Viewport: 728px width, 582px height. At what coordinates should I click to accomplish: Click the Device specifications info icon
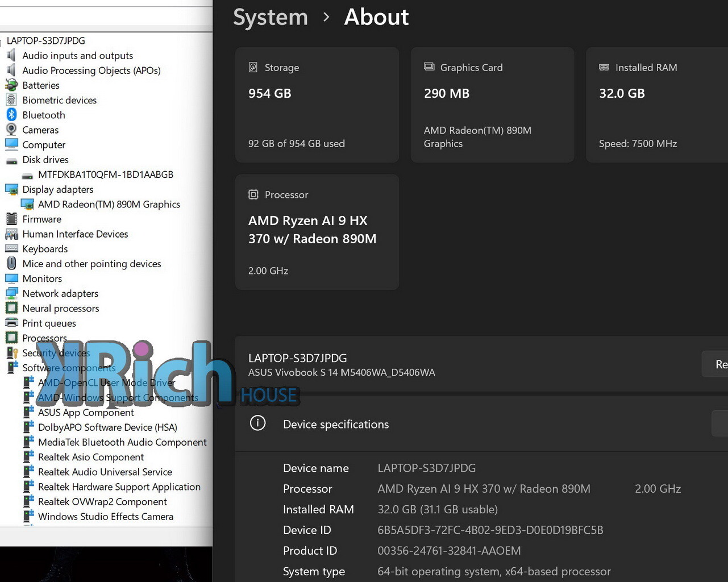257,423
